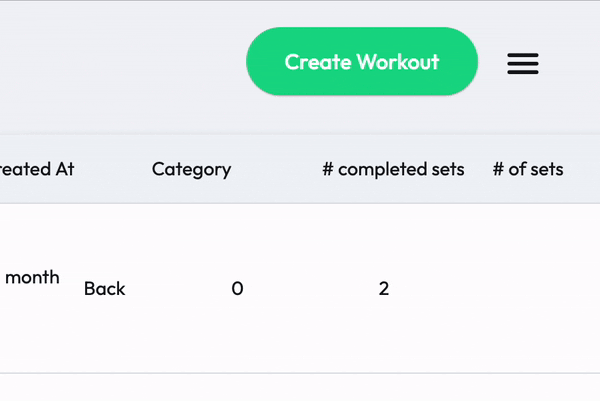Select the "# completed sets" column header

pyautogui.click(x=393, y=169)
